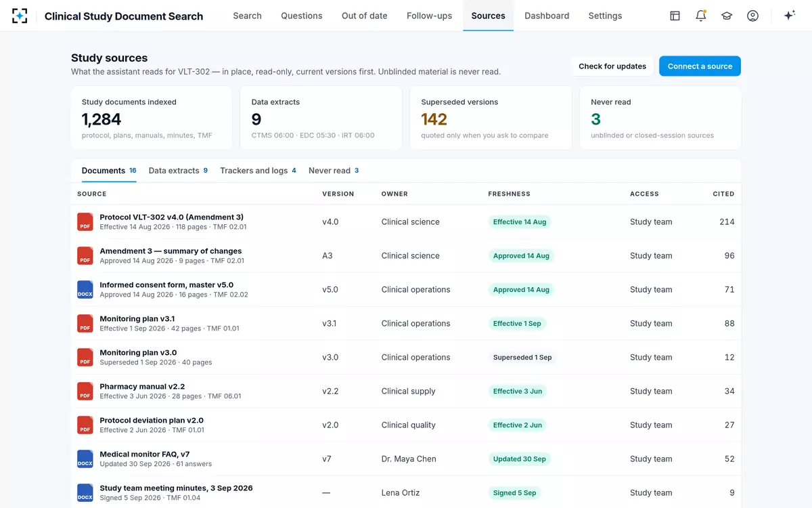Click PDF icon for Monitoring plan v3.1
Image resolution: width=812 pixels, height=508 pixels.
[x=85, y=324]
